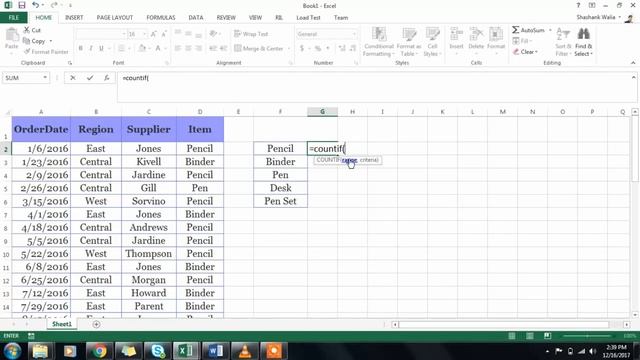
Task: Click the Delete cells icon
Action: tap(476, 34)
